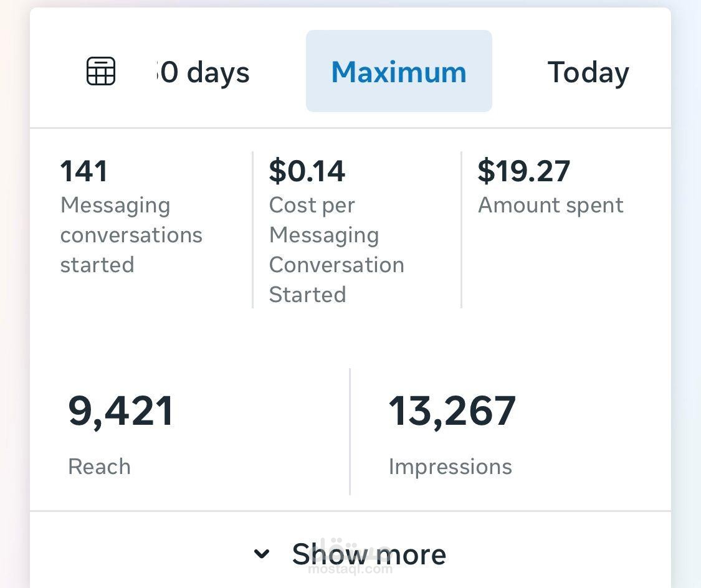Click the 141 conversations count
The height and width of the screenshot is (588, 701).
click(x=83, y=171)
